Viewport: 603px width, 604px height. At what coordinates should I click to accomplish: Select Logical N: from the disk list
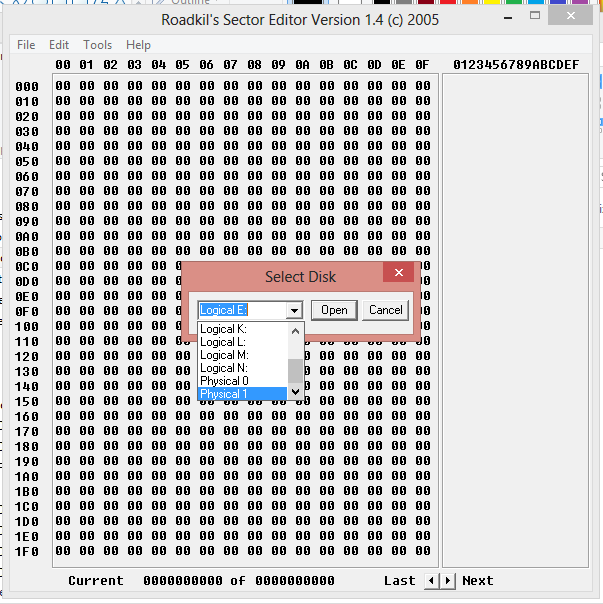[242, 368]
